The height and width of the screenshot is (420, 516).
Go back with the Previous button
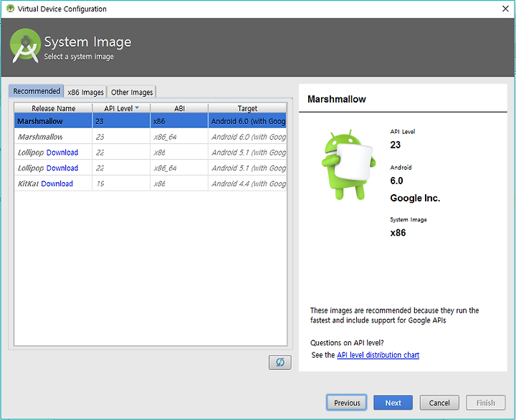click(x=347, y=403)
